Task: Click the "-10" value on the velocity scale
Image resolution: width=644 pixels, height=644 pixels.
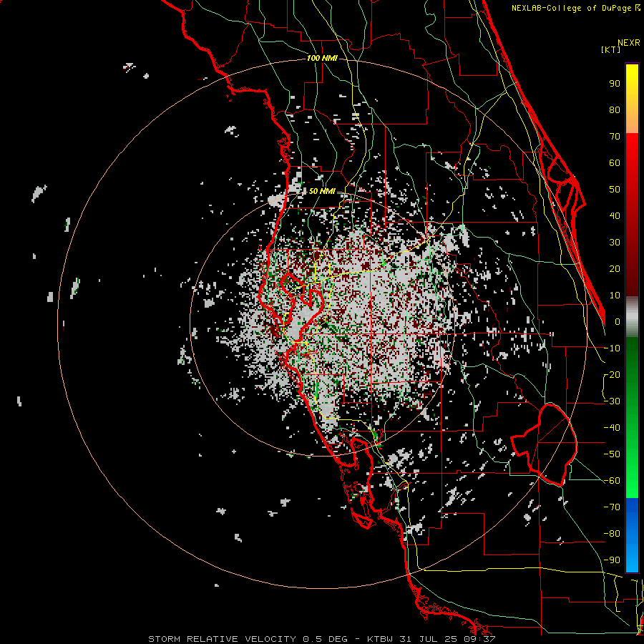Action: [612, 348]
